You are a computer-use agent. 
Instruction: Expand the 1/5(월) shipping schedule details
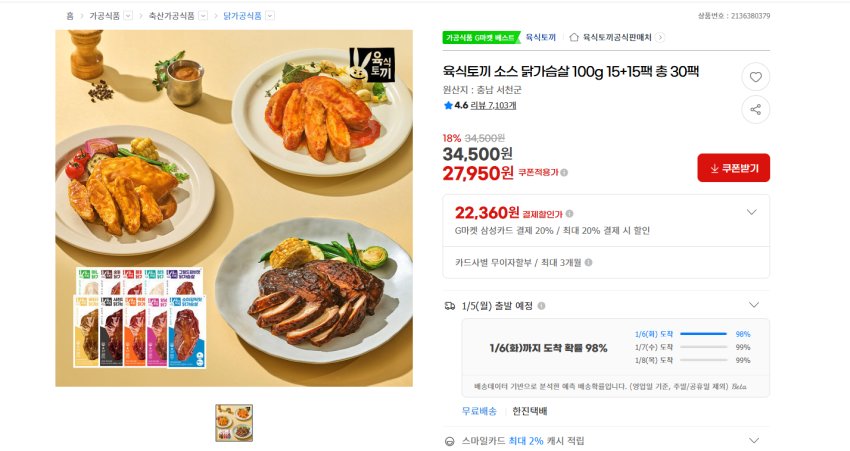753,305
